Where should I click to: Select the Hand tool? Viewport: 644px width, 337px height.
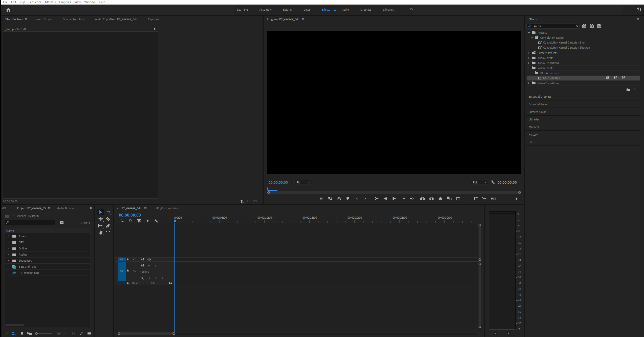coord(101,233)
